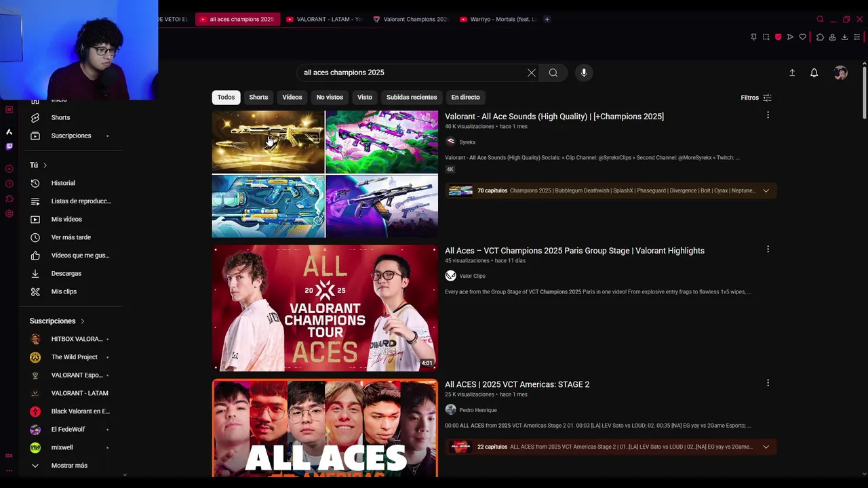Click the gold weapon skins thumbnail
The width and height of the screenshot is (868, 488).
[269, 142]
